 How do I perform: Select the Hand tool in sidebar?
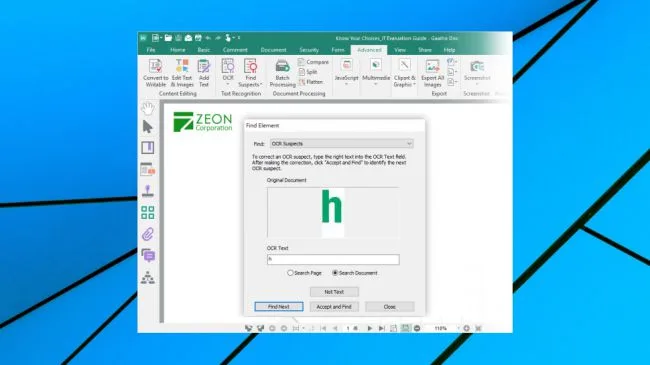coord(148,108)
